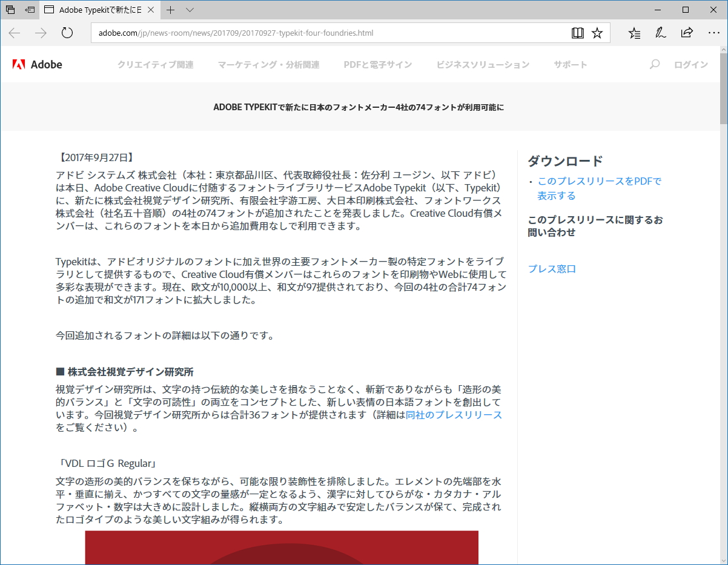Screen dimensions: 728x565
Task: Click the Edge forward arrow
Action: click(41, 33)
